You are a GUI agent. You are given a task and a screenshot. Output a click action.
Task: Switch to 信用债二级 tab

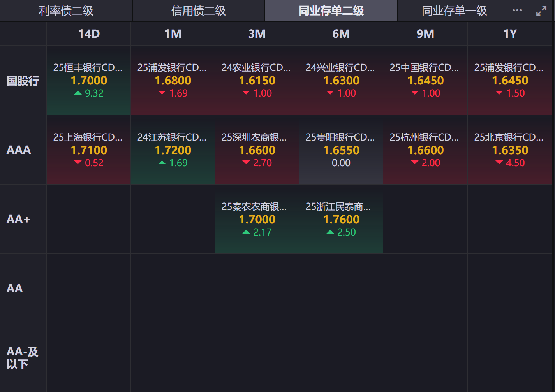point(199,11)
